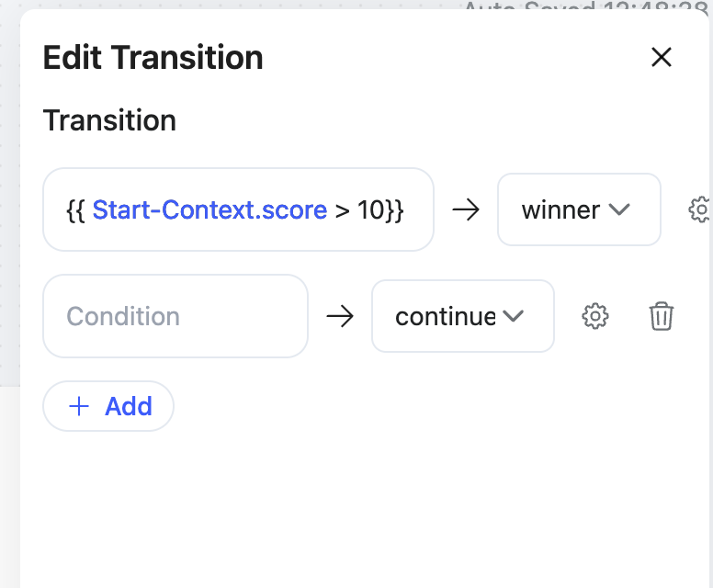Click the Start-Context.score variable reference

tap(209, 210)
